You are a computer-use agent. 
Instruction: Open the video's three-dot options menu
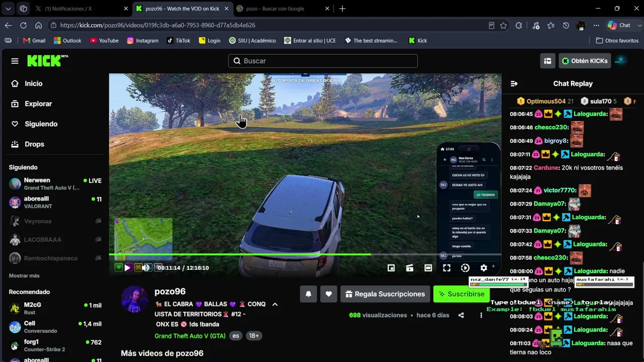coord(481,315)
